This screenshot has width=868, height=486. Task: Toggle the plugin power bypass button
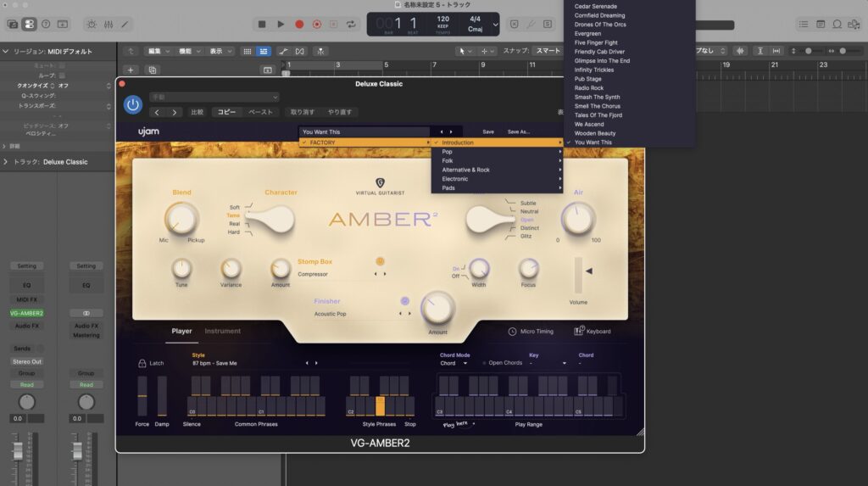coord(133,104)
